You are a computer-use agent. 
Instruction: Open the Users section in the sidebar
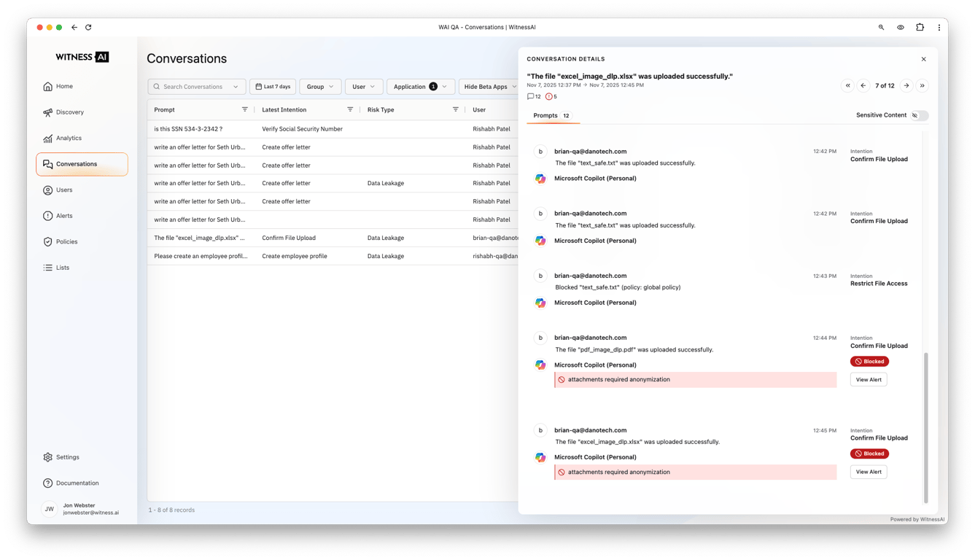(x=82, y=190)
